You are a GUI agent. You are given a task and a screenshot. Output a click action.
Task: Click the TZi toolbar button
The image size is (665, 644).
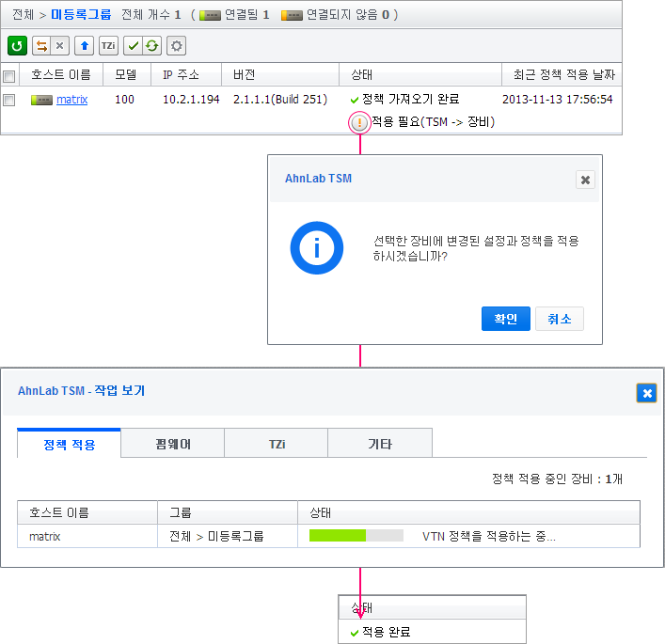[x=109, y=46]
